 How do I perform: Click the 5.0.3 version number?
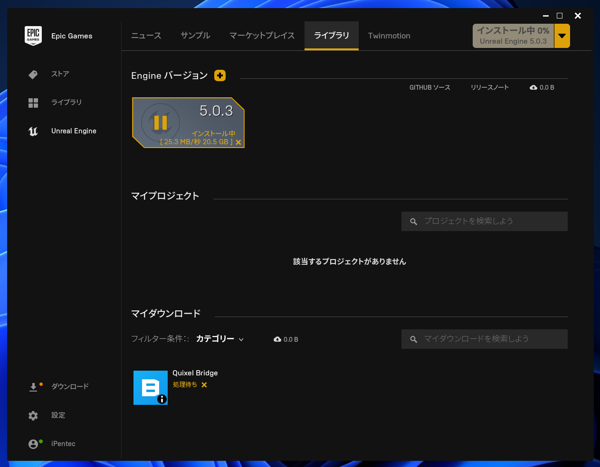point(216,111)
